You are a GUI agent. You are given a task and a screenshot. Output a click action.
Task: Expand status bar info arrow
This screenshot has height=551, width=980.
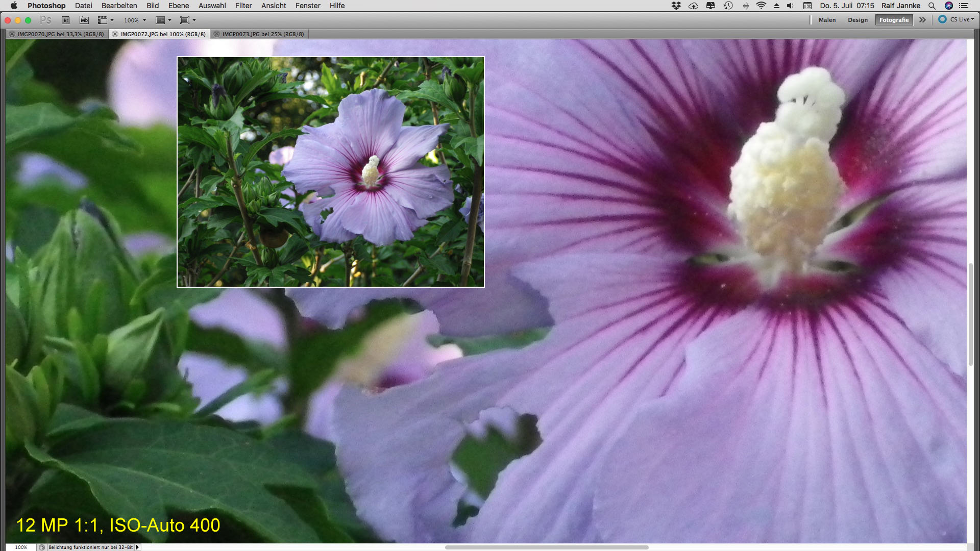(137, 547)
